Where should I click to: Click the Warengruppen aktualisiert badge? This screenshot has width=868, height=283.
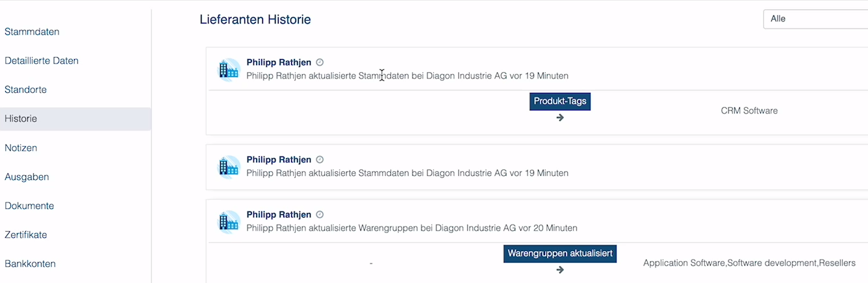[560, 253]
